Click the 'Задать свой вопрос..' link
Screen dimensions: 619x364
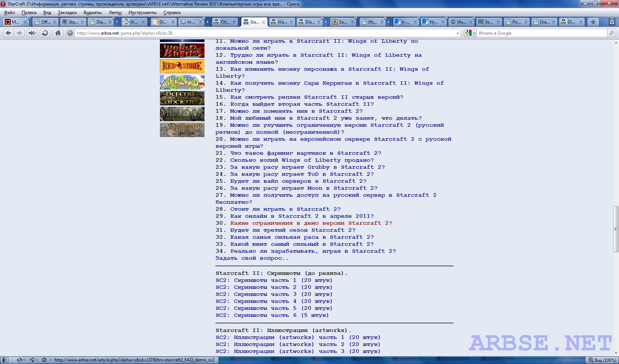[252, 258]
